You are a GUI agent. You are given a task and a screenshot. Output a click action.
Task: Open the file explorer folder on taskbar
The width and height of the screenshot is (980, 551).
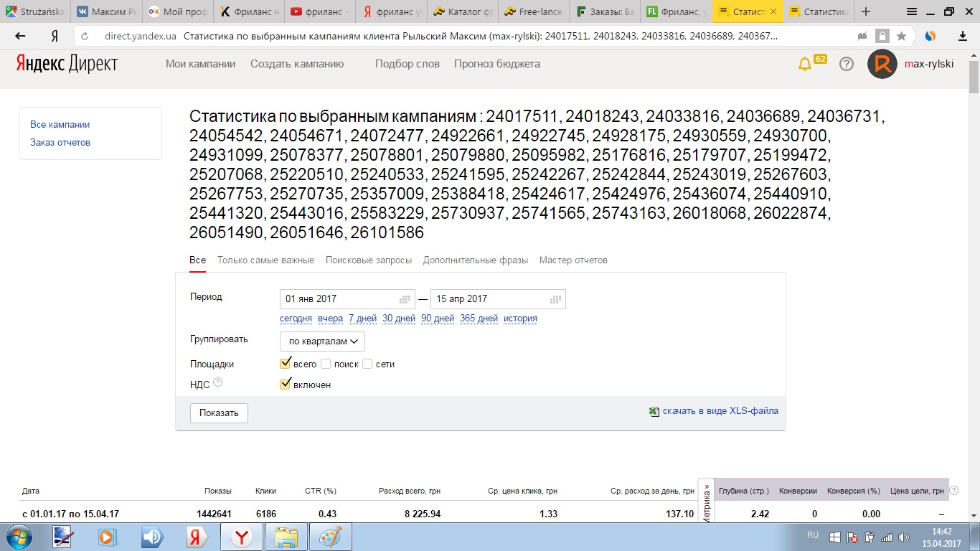tap(286, 537)
